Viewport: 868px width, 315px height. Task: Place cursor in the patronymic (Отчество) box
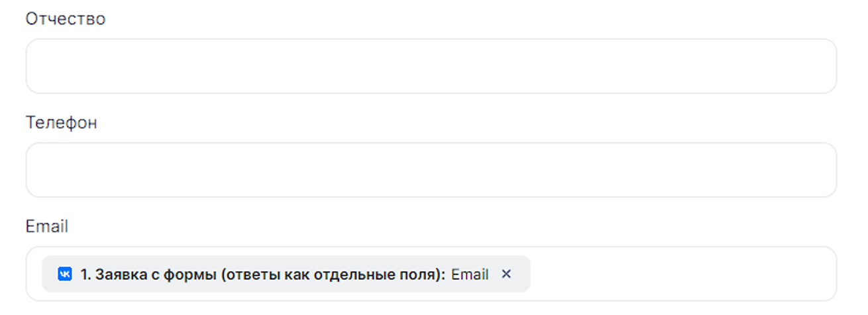click(x=431, y=66)
